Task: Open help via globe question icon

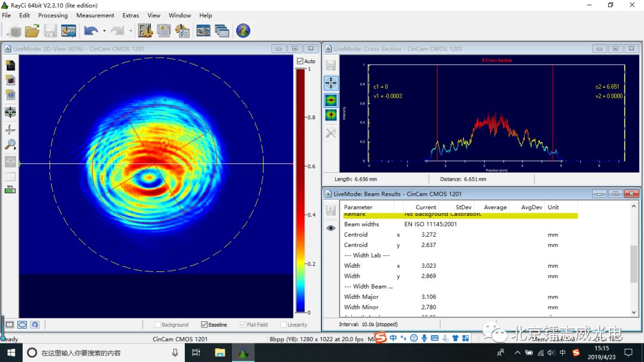Action: click(x=243, y=31)
